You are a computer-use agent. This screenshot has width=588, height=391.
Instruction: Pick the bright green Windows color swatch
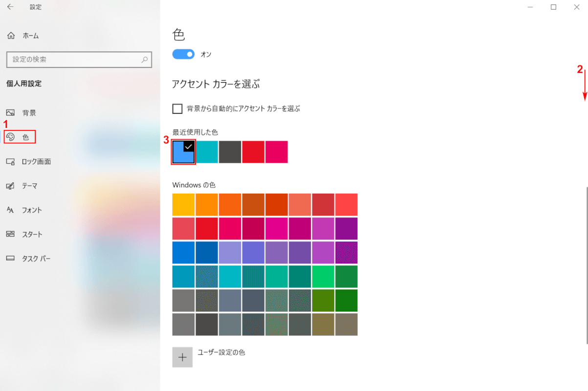(323, 276)
